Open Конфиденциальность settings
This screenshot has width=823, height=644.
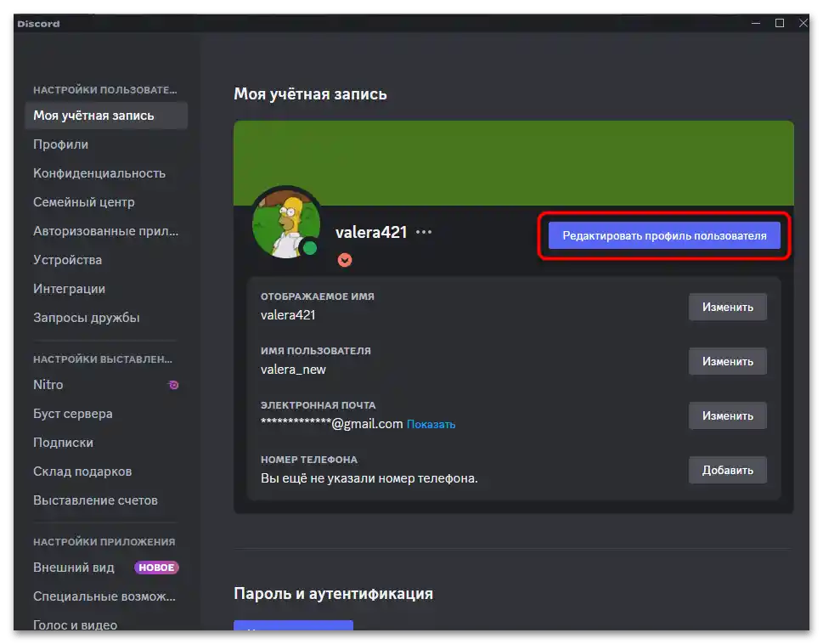point(106,173)
